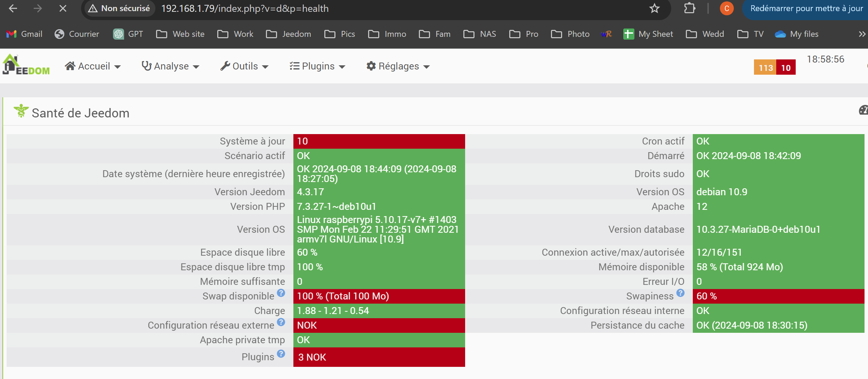Open the Réglages dropdown menu
This screenshot has height=379, width=868.
398,66
